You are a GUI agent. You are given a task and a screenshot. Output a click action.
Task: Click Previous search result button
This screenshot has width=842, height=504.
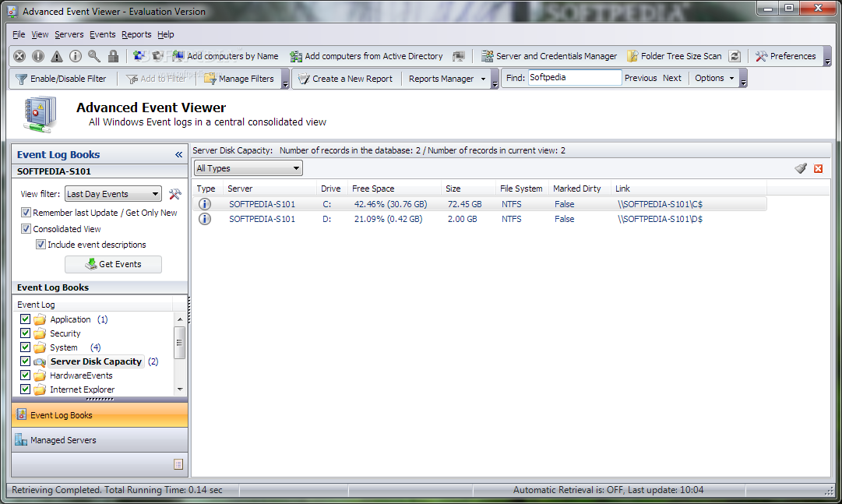tap(640, 78)
